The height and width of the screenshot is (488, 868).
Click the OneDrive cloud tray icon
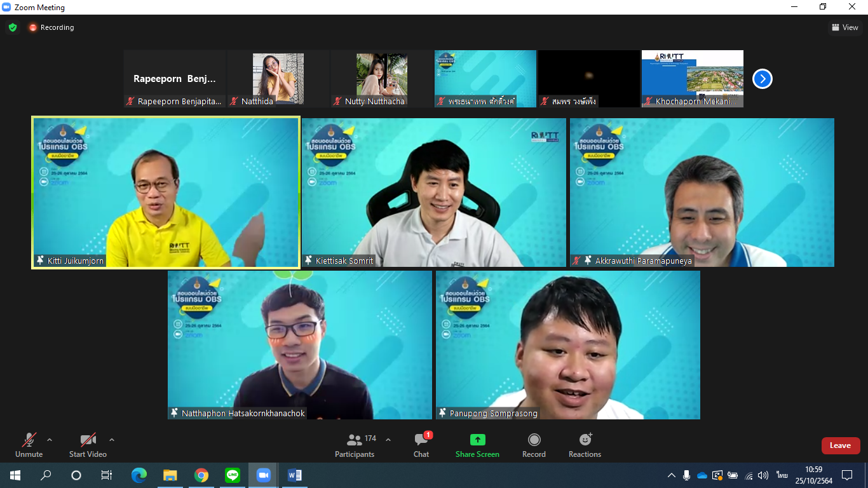pyautogui.click(x=702, y=475)
